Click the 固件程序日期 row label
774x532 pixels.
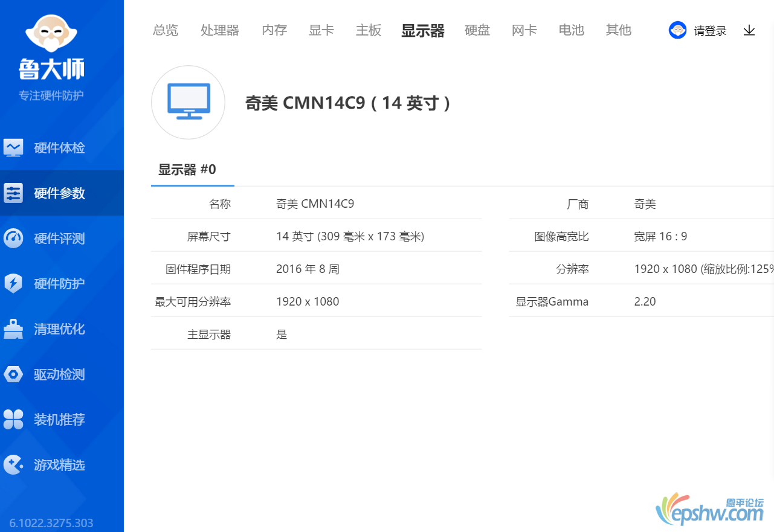198,269
